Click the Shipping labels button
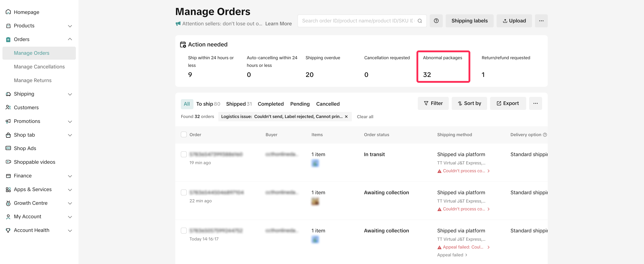Image resolution: width=644 pixels, height=264 pixels. coord(469,21)
